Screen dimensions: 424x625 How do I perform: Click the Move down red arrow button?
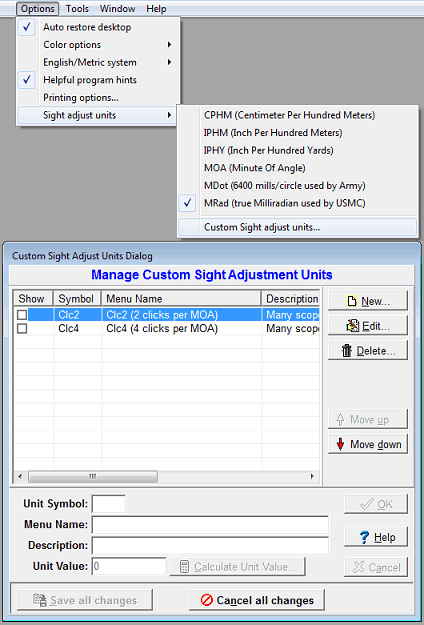368,444
